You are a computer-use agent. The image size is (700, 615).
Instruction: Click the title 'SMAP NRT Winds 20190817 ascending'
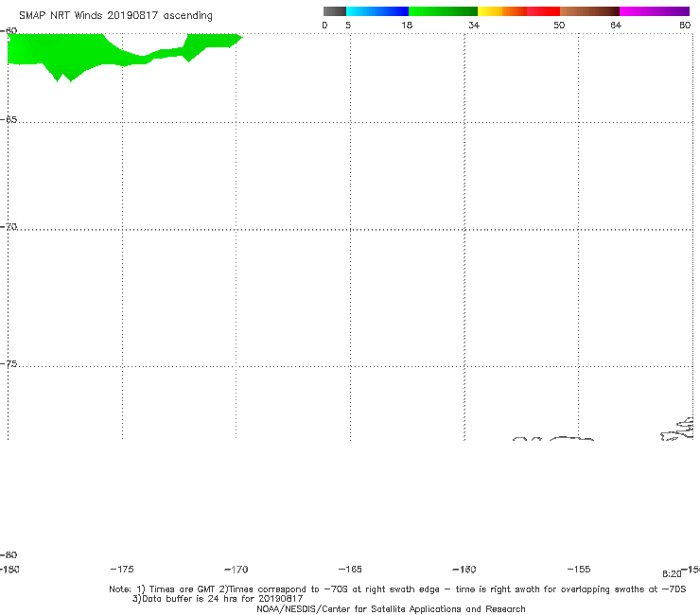click(115, 16)
